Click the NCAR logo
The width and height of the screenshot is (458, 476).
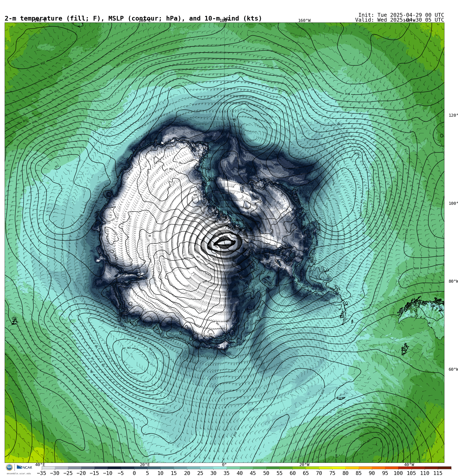pos(25,467)
